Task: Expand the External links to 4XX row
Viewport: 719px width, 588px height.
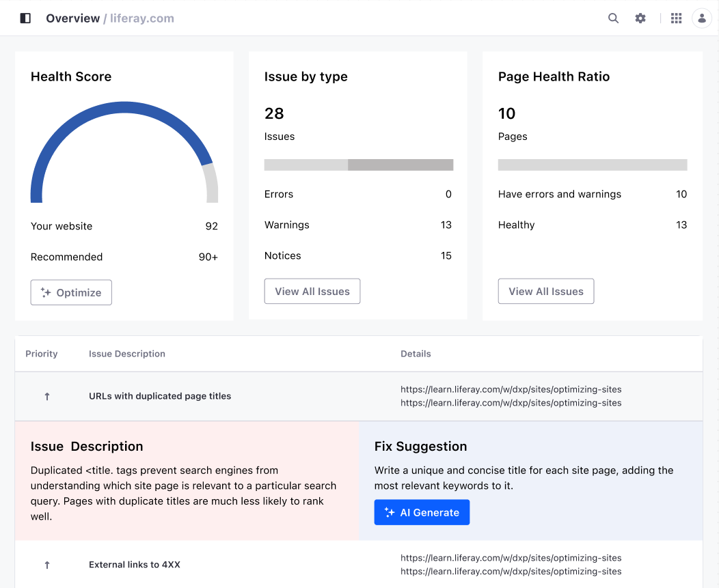Action: [x=135, y=565]
